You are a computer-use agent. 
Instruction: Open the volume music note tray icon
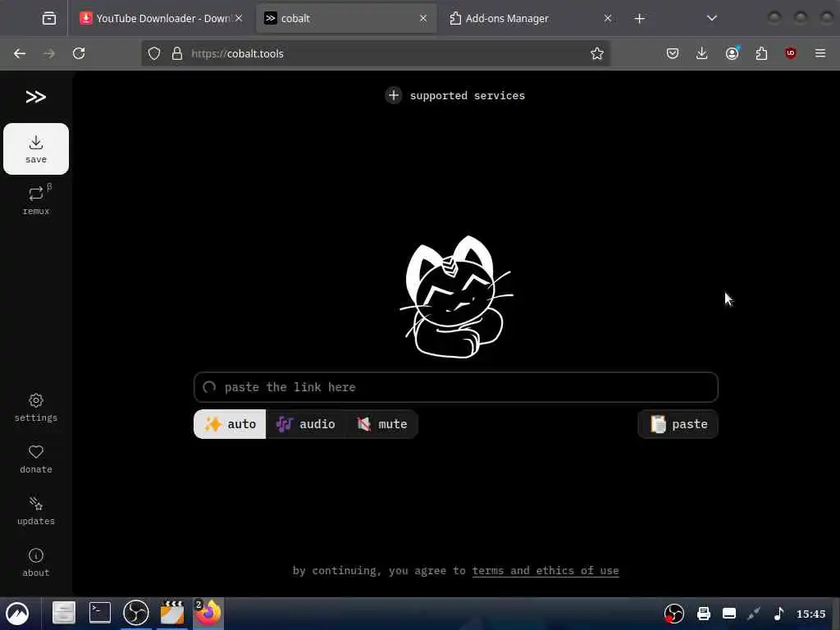(x=779, y=614)
